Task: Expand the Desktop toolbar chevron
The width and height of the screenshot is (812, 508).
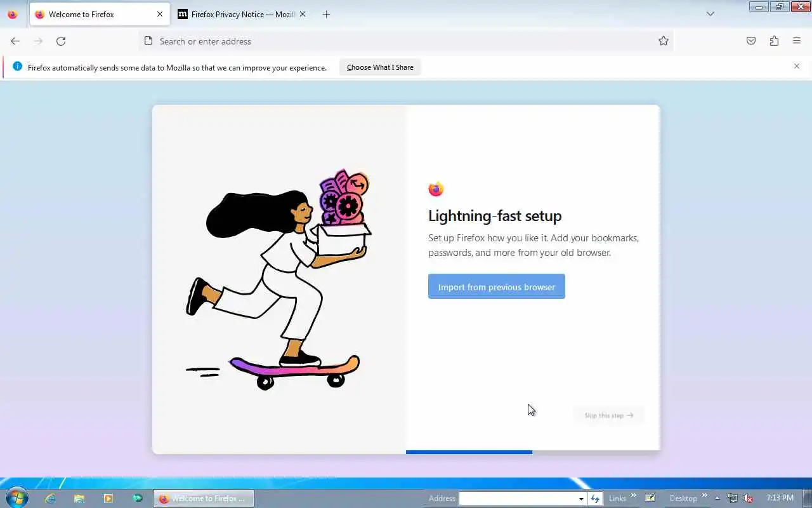Action: tap(704, 496)
